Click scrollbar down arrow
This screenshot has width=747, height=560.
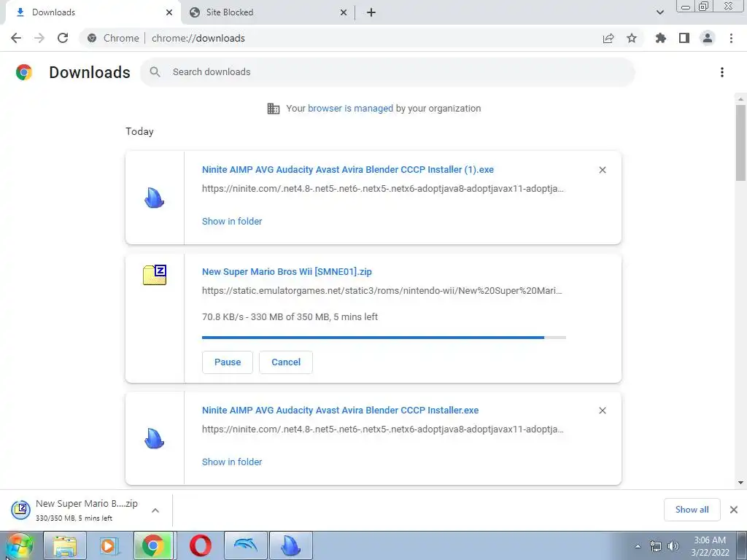click(x=740, y=483)
